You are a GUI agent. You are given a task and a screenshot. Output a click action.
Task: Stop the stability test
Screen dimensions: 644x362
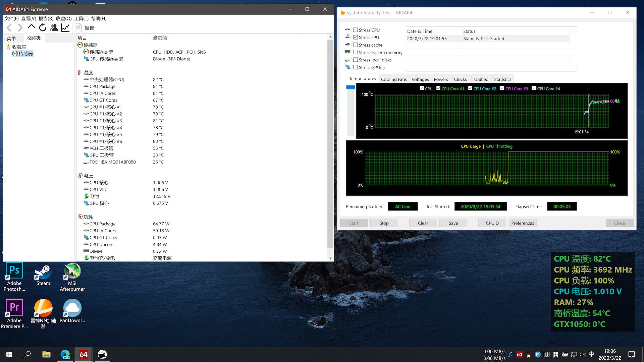pos(384,223)
